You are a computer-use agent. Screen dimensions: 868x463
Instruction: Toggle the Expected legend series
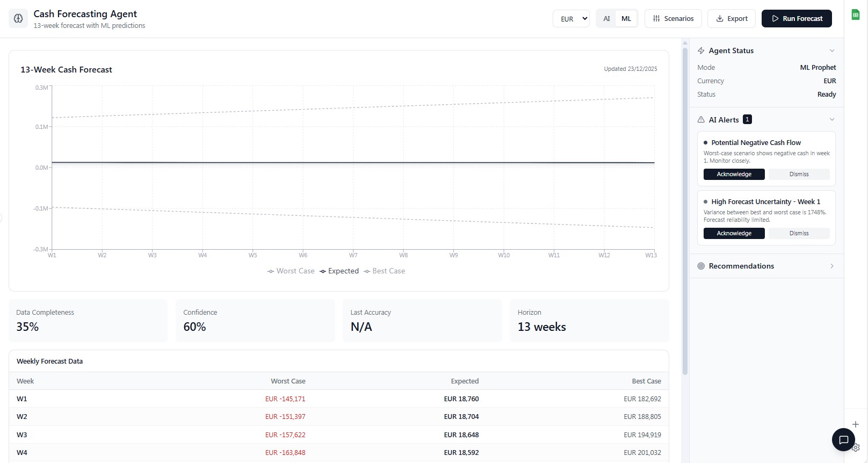pyautogui.click(x=339, y=271)
